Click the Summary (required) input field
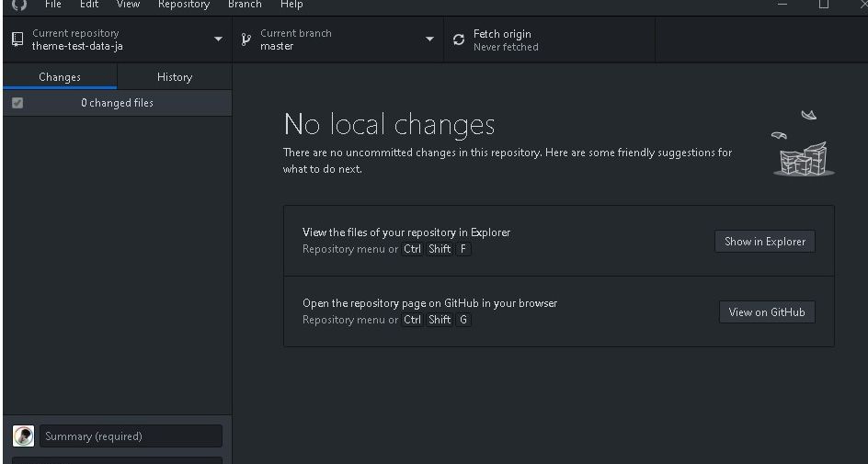The width and height of the screenshot is (868, 464). coord(131,436)
